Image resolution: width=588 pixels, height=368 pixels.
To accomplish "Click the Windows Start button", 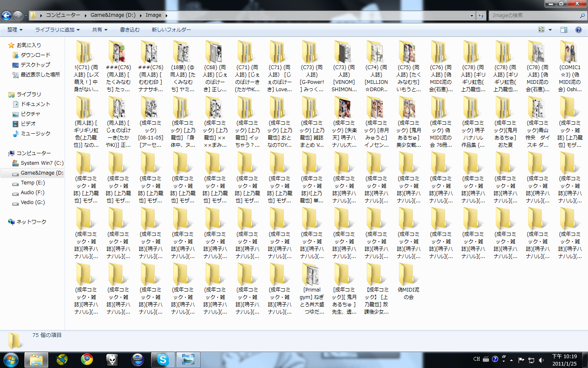I will (x=11, y=359).
